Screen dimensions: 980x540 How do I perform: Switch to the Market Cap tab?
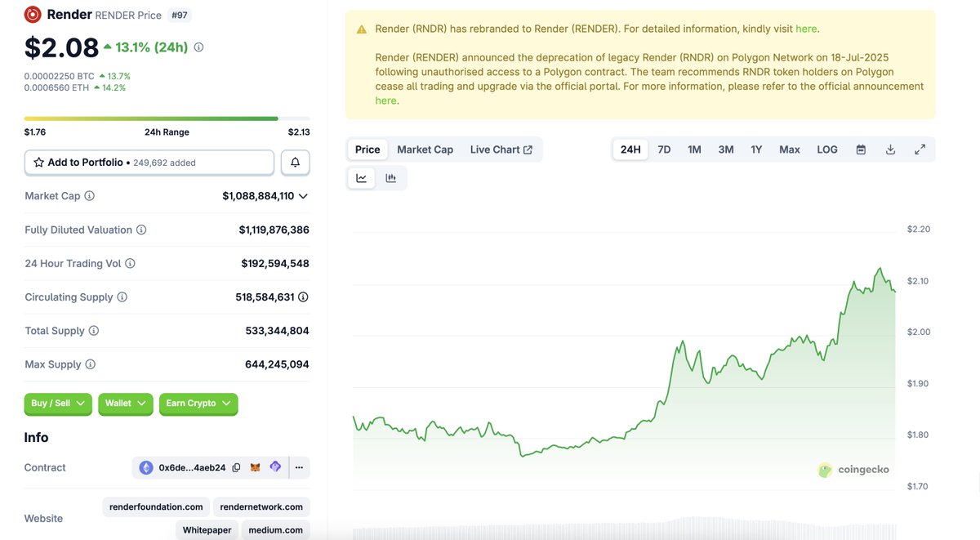[x=425, y=149]
